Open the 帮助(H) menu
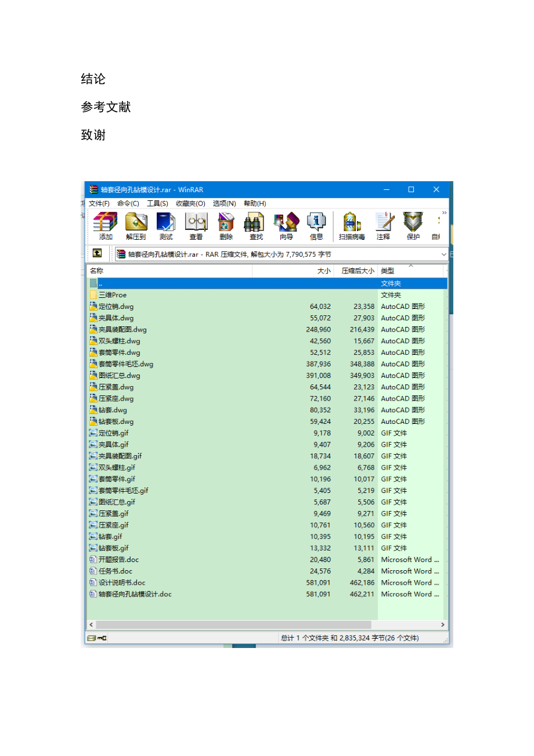Screen dimensions: 534x756 click(x=255, y=203)
